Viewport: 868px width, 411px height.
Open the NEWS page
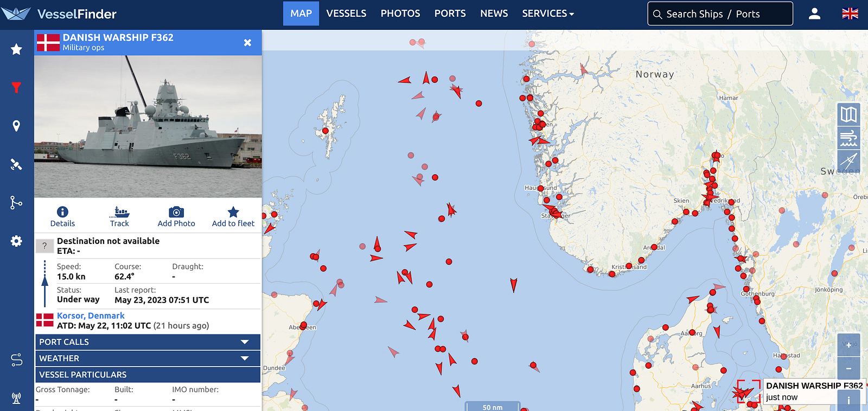coord(494,14)
